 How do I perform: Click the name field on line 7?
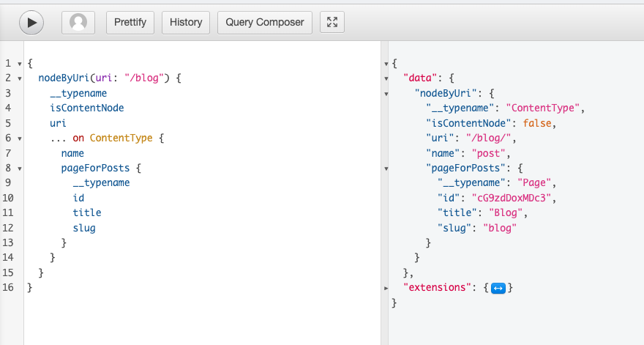click(72, 153)
